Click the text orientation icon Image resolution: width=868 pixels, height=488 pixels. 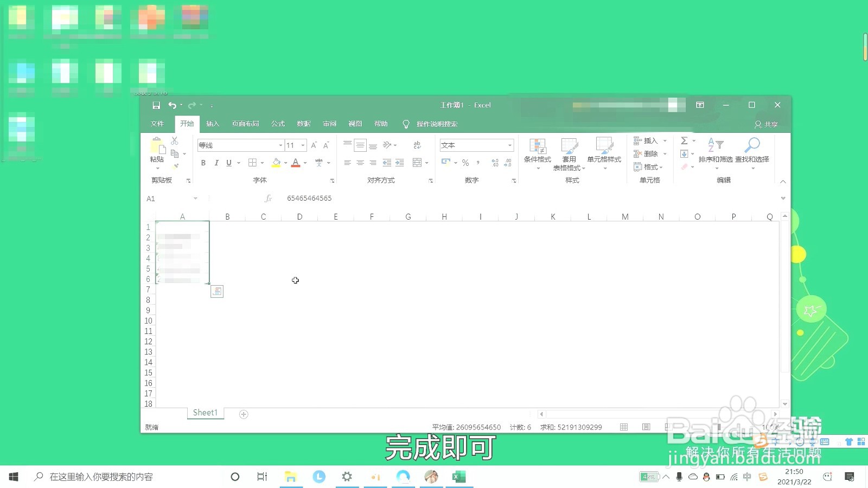click(x=387, y=145)
